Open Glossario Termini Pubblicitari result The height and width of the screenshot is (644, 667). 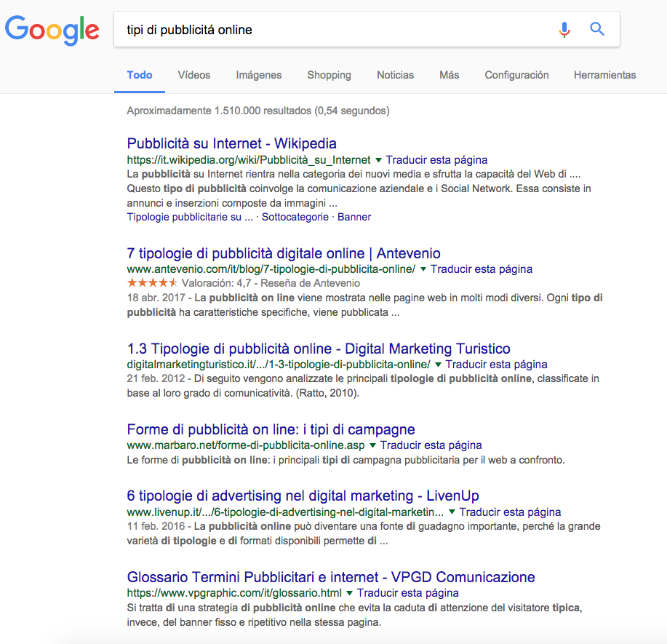point(331,577)
